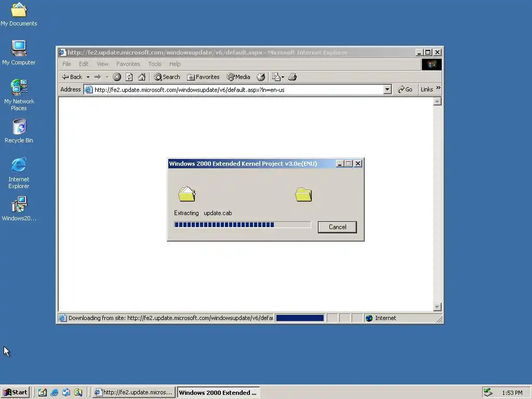Viewport: 532px width, 399px height.
Task: Open the Back history dropdown arrow
Action: tap(88, 77)
